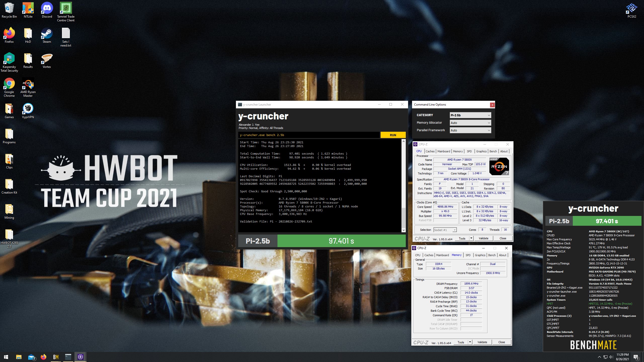Open the Programs folder

(9, 136)
